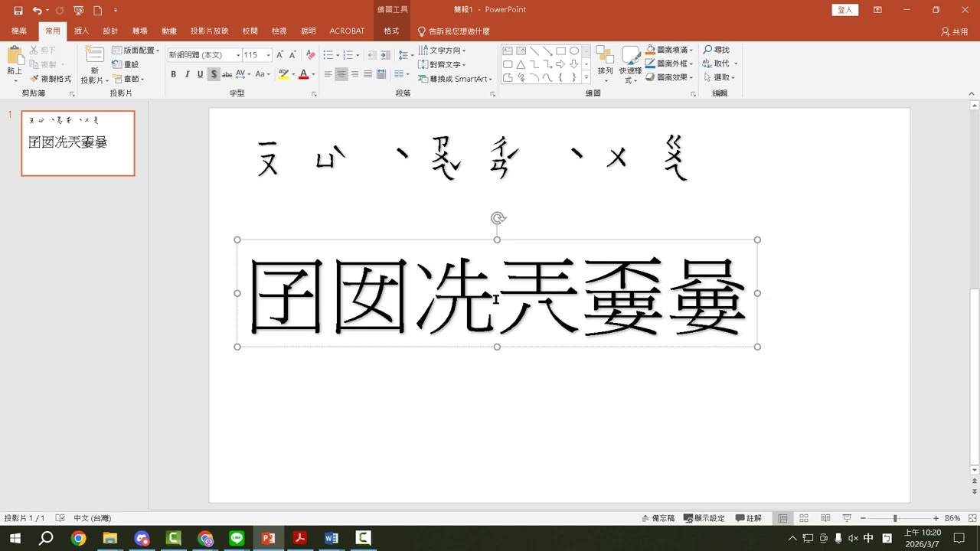980x551 pixels.
Task: Fit slide to current window icon
Action: click(974, 518)
